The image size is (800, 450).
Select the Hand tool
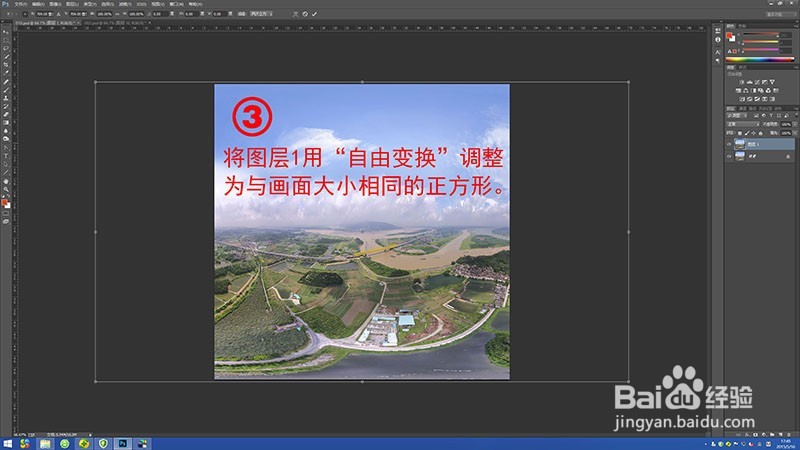(x=6, y=182)
